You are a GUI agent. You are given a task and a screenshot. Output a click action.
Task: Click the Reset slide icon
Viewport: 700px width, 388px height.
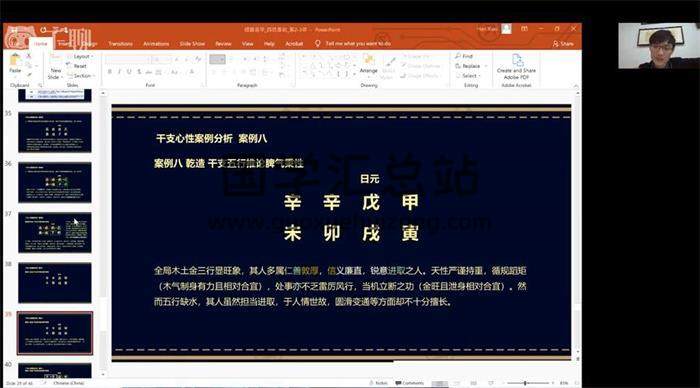(69, 66)
